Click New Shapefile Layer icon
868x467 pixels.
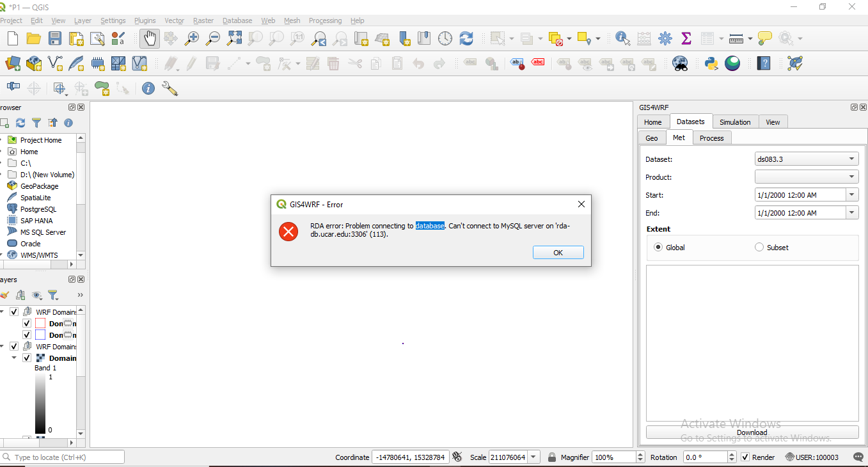tap(55, 63)
